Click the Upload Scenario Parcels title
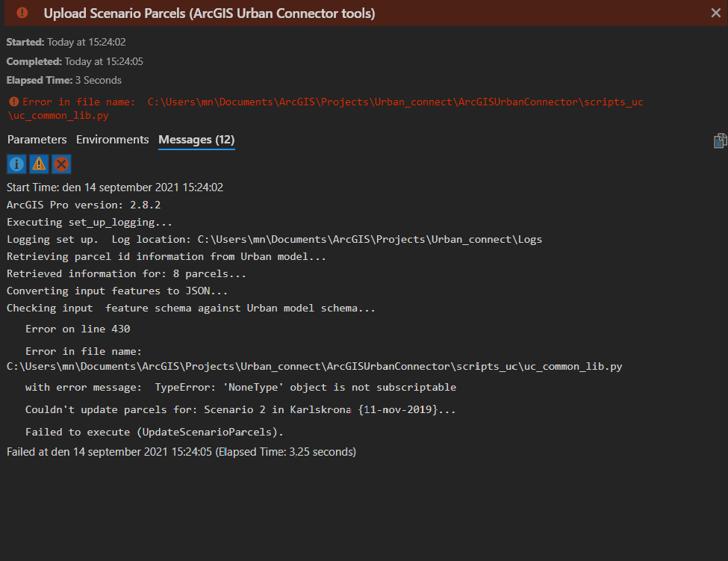Viewport: 728px width, 561px height. pos(209,13)
